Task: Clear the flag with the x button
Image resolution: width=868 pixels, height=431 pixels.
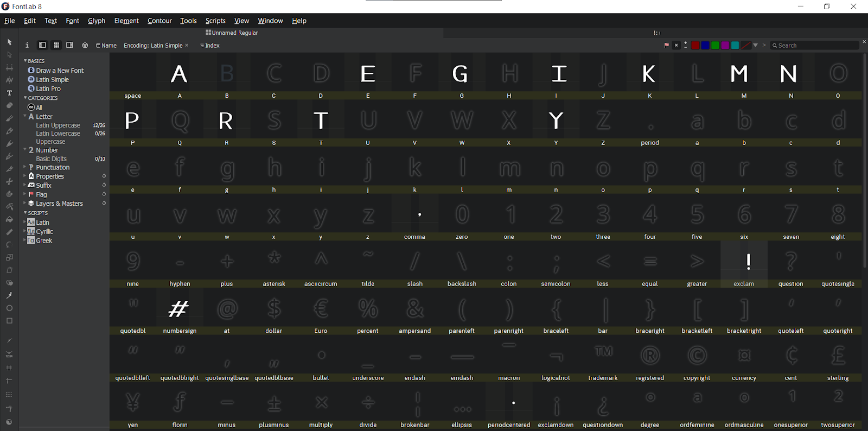Action: click(676, 46)
